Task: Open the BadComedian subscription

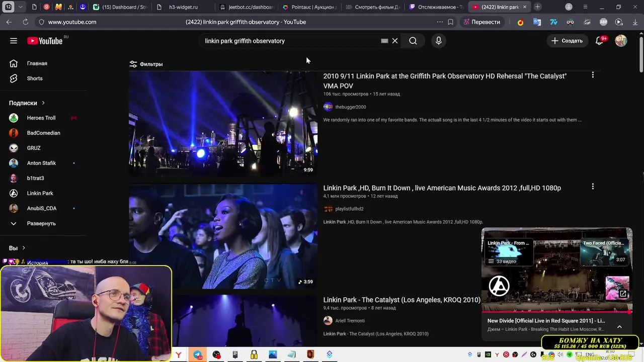Action: pos(43,133)
